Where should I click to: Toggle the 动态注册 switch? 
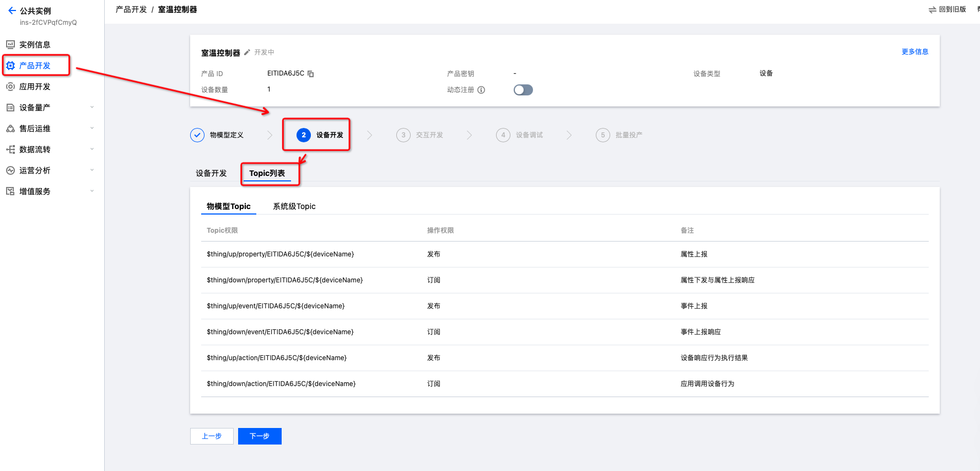pos(523,90)
